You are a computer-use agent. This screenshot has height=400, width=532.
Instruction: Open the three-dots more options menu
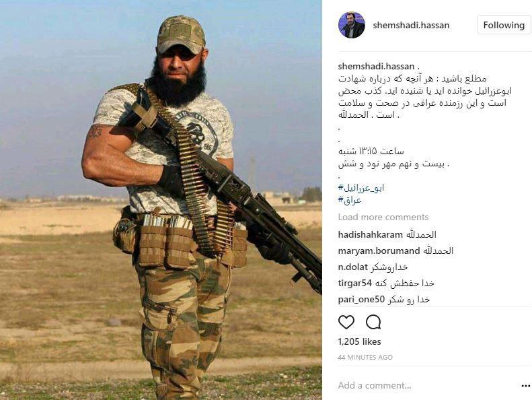click(x=525, y=386)
